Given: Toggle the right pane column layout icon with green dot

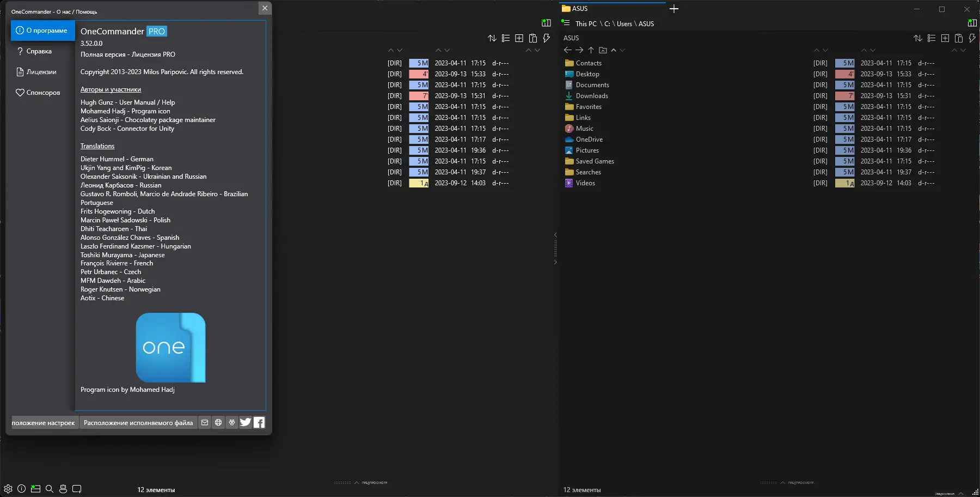Looking at the screenshot, I should (x=972, y=23).
